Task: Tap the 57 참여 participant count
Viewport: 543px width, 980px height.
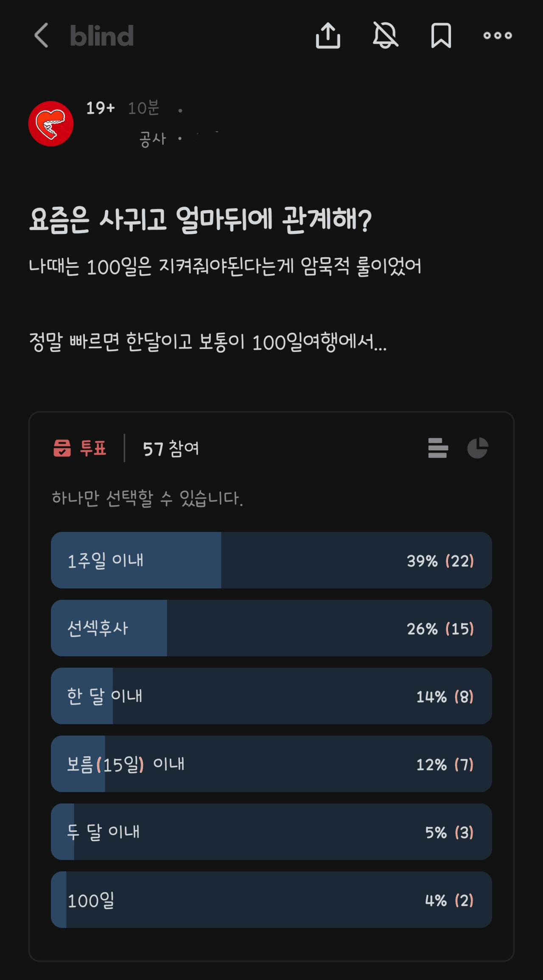Action: click(x=171, y=449)
